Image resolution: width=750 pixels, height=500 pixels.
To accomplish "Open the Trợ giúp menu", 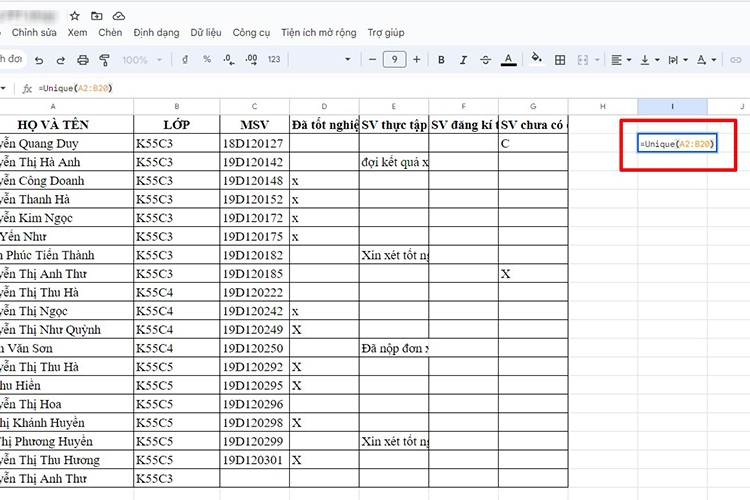I will pos(386,33).
